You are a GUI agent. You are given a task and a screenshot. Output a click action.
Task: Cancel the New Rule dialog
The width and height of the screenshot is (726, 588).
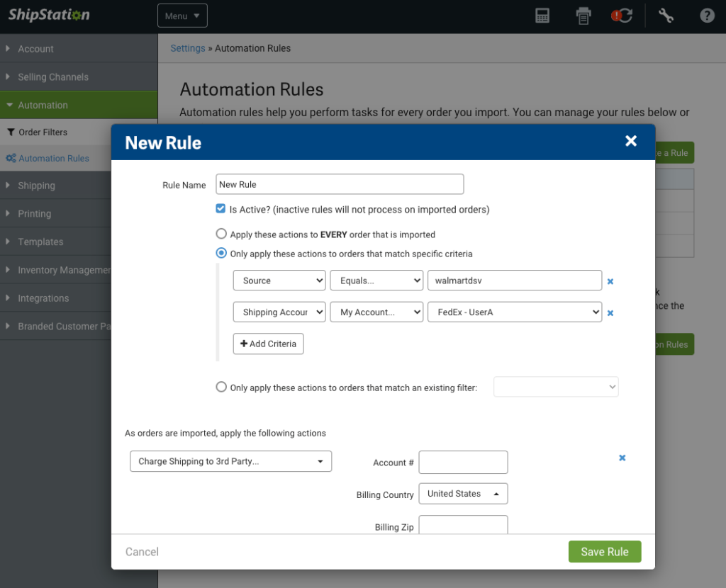click(x=142, y=551)
